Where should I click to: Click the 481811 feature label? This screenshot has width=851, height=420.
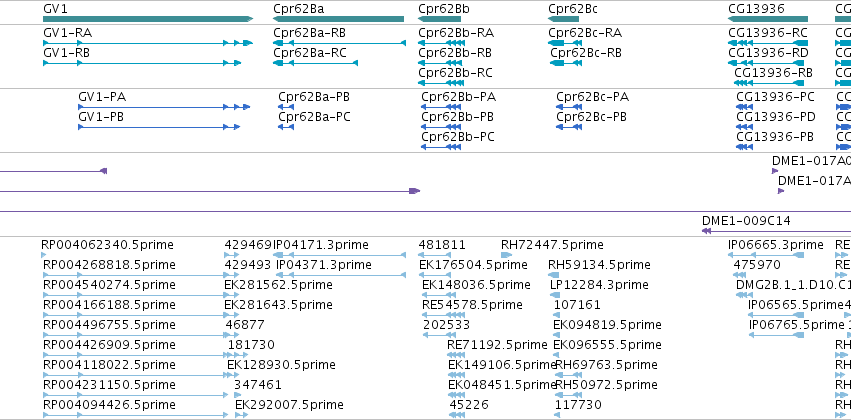(x=442, y=245)
